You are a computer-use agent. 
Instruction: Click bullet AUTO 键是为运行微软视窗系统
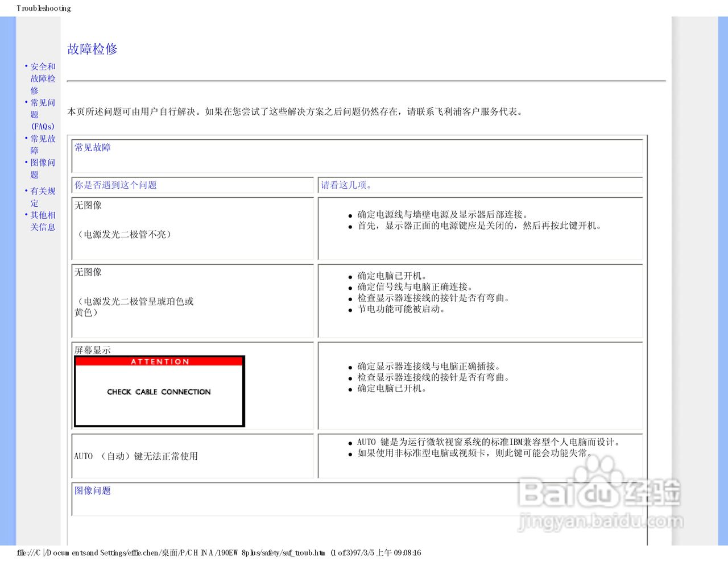[489, 442]
